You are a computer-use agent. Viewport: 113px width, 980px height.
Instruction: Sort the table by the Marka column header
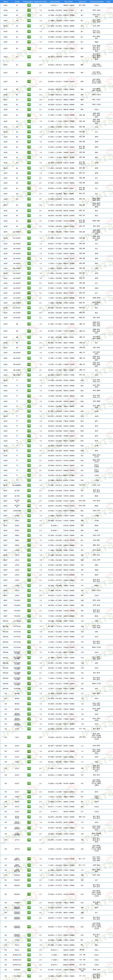5,1
